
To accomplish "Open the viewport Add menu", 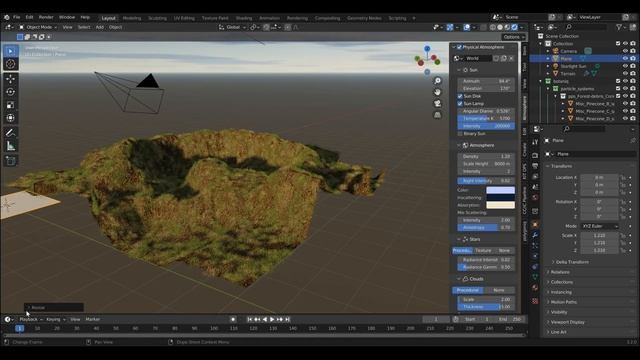I will click(100, 27).
